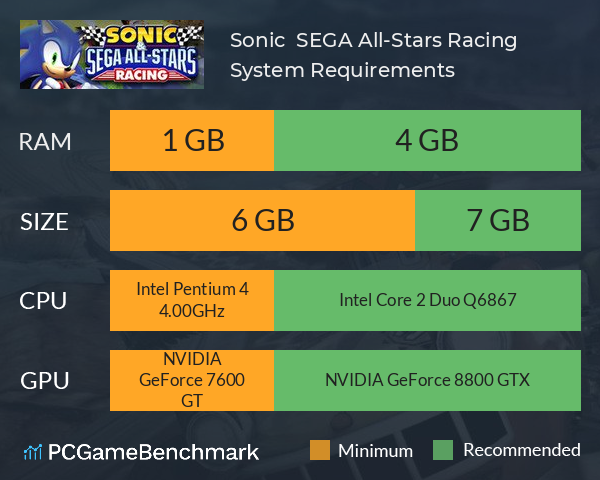600x480 pixels.
Task: Click the Sonic SEGA All-Stars Racing title
Action: [x=373, y=40]
